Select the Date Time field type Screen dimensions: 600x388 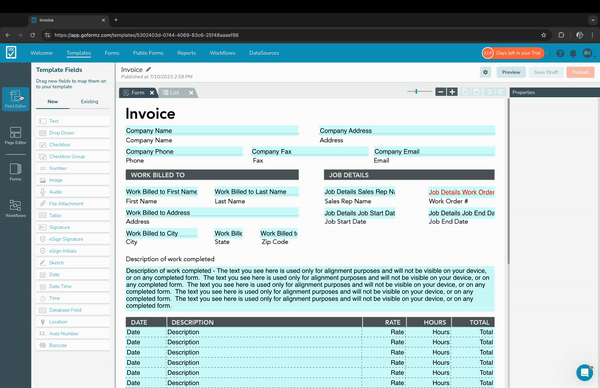[73, 286]
